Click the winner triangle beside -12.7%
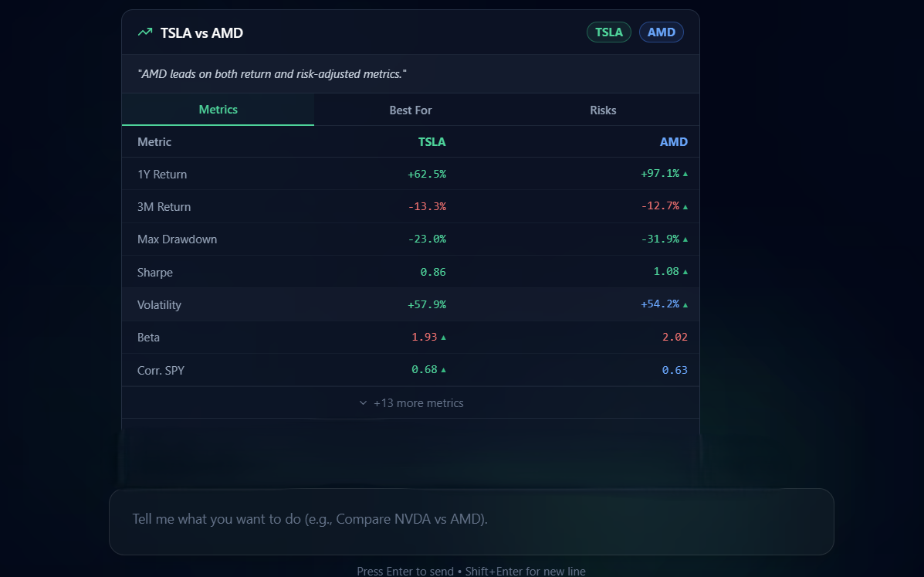The image size is (924, 577). (685, 207)
